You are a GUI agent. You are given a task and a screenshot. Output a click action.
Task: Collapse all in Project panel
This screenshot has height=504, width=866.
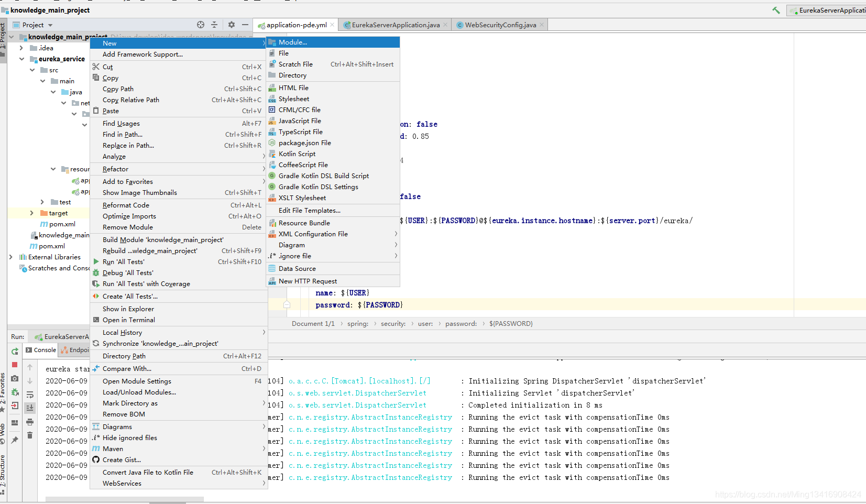coord(214,25)
